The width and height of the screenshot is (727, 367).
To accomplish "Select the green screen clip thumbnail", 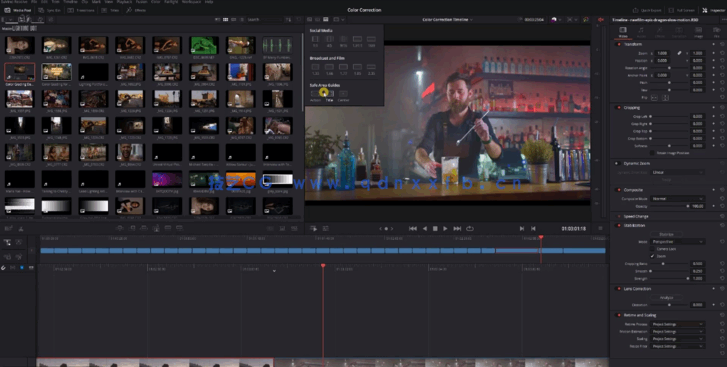I will coord(204,46).
